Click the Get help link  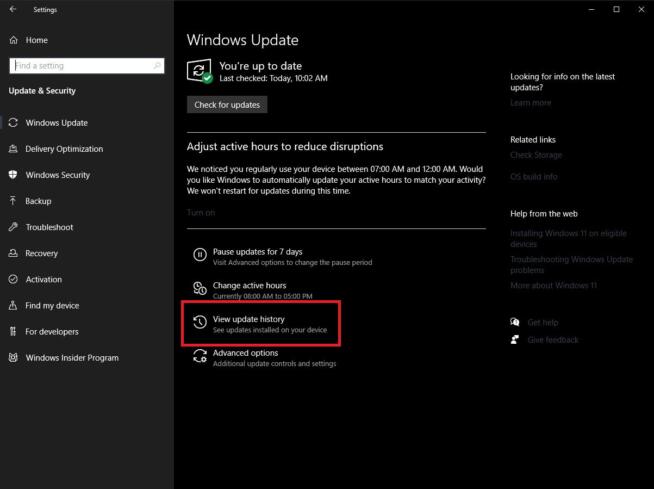click(x=543, y=322)
